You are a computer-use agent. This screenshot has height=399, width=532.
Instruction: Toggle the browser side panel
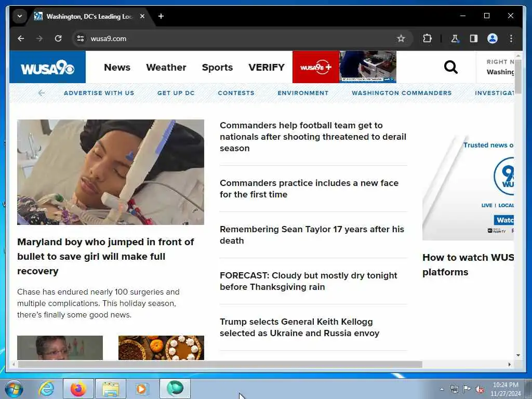(474, 38)
